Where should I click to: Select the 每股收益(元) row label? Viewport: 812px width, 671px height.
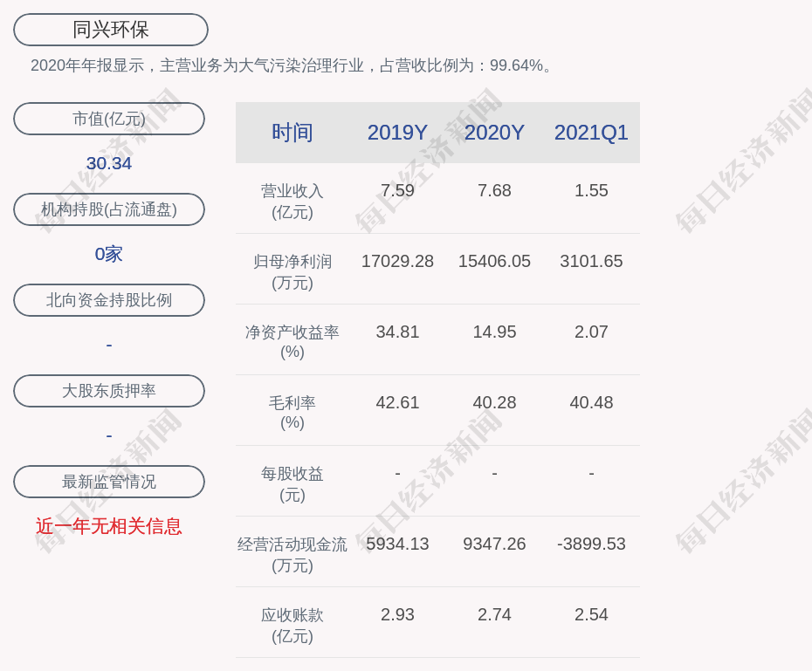[292, 484]
